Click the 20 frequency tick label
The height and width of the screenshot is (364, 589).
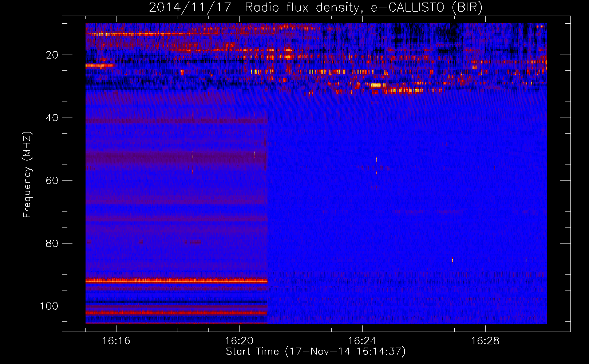pyautogui.click(x=52, y=55)
